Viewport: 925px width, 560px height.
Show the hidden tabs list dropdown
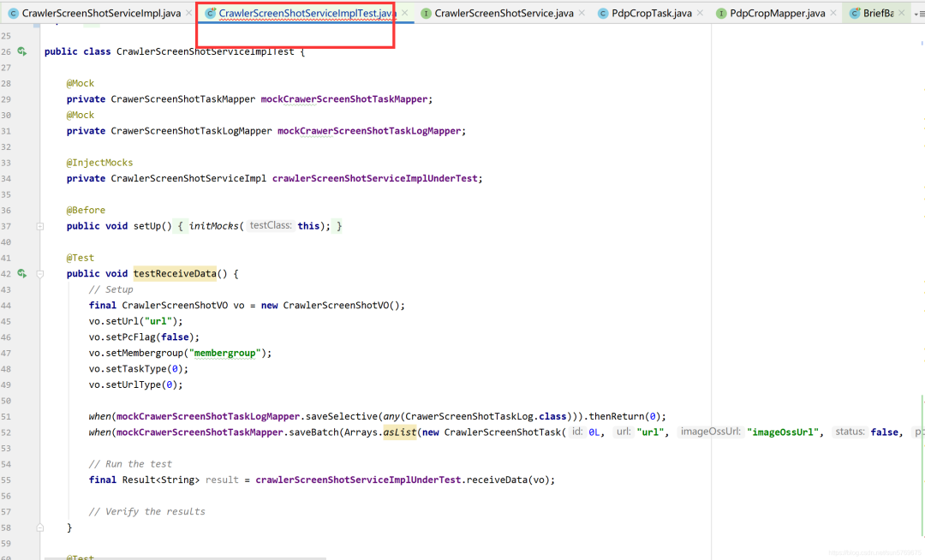click(920, 14)
